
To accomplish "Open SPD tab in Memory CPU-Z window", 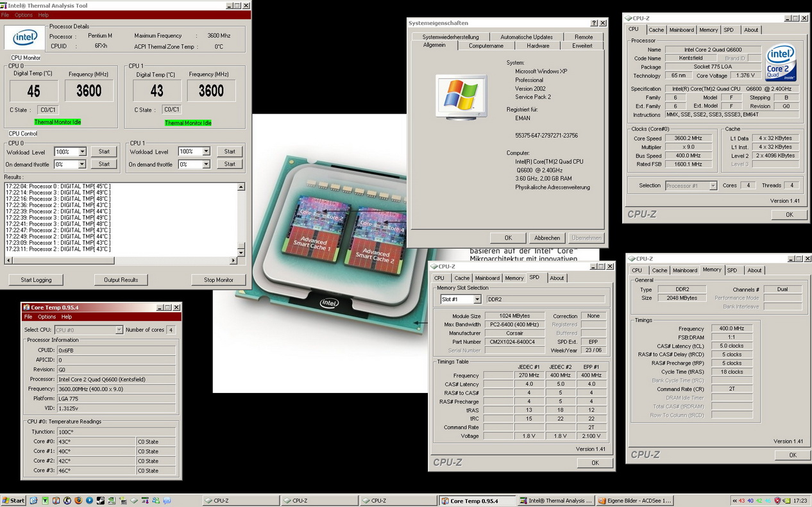I will [x=732, y=270].
